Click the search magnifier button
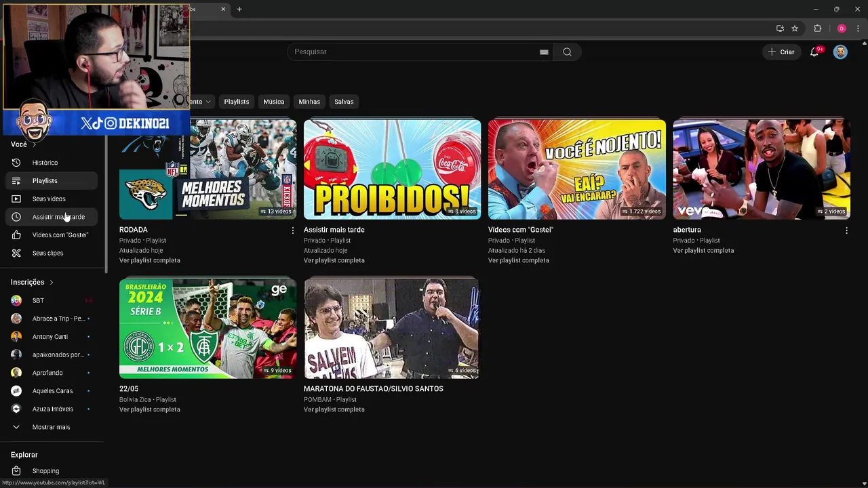 567,52
